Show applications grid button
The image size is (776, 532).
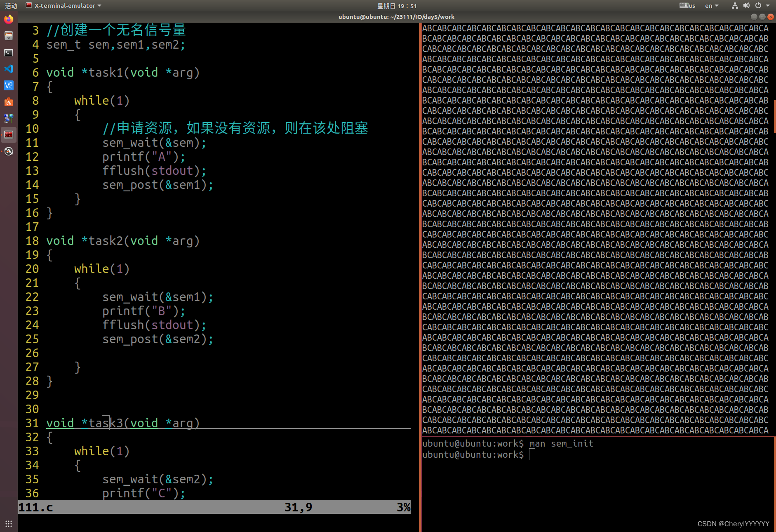click(x=9, y=524)
